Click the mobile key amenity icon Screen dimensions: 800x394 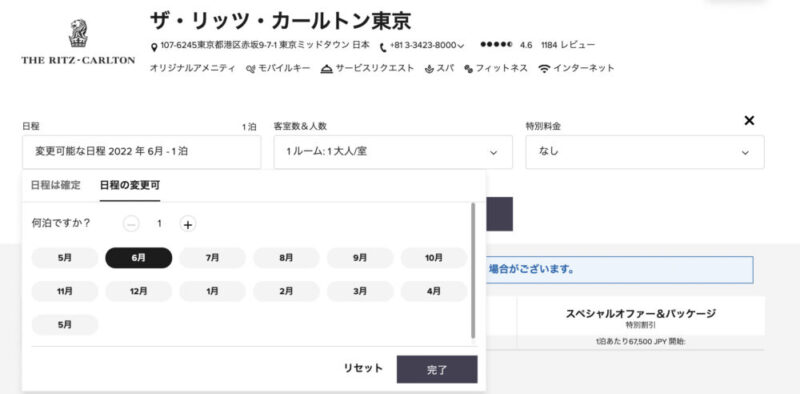[251, 69]
